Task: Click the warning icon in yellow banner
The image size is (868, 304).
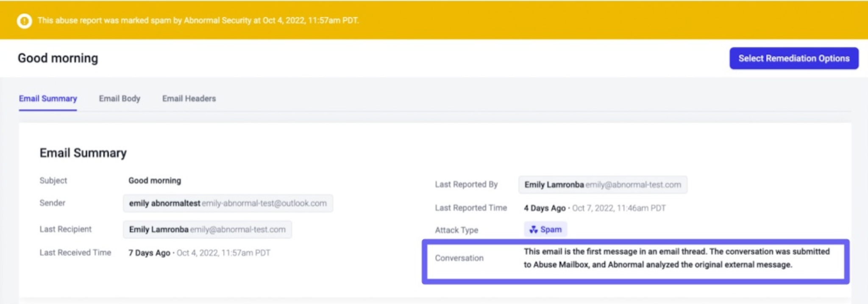Action: 24,20
